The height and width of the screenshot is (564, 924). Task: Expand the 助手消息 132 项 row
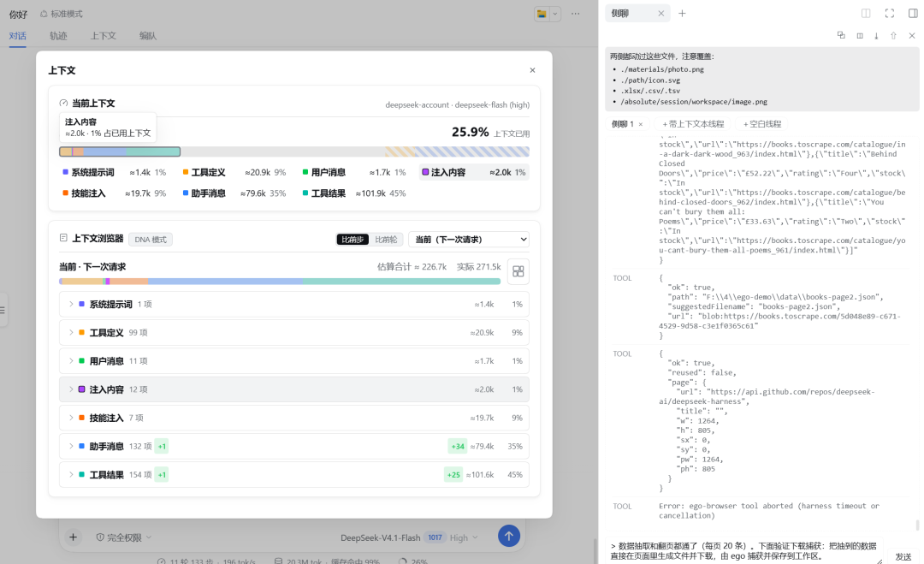[294, 446]
